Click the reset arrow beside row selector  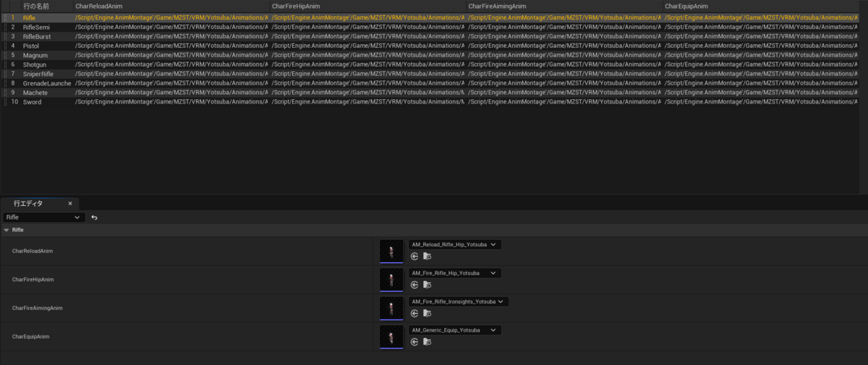coord(94,217)
